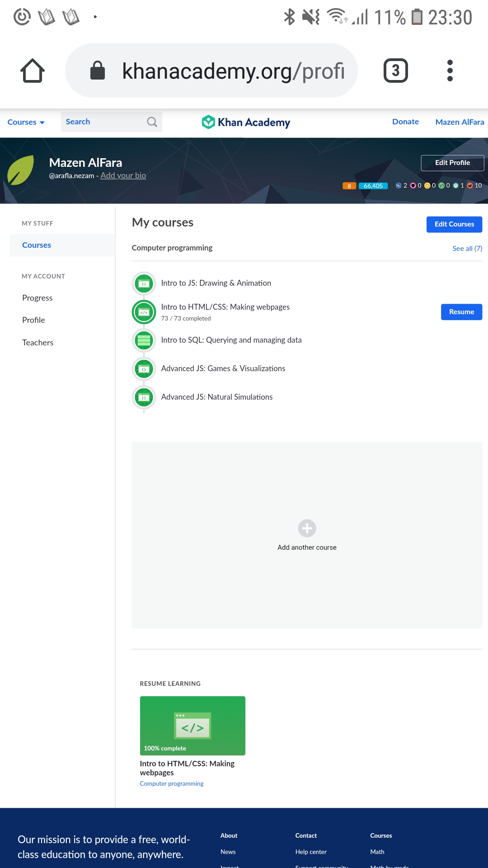
Task: Click the Earth badge icon
Action: click(x=441, y=185)
